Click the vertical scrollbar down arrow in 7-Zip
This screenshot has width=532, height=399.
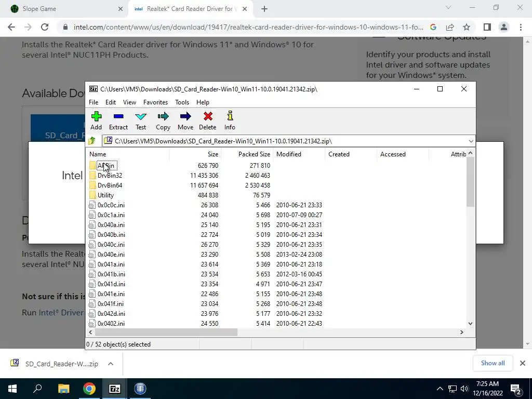point(470,323)
